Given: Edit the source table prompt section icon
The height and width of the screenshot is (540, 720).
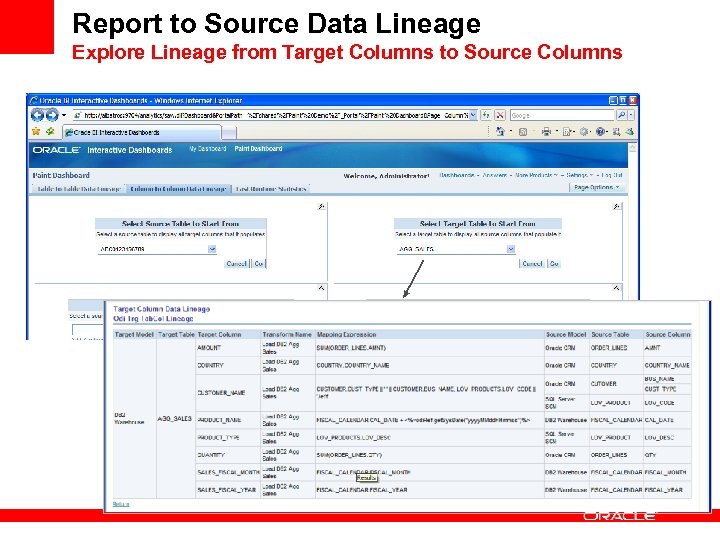Looking at the screenshot, I should (321, 207).
